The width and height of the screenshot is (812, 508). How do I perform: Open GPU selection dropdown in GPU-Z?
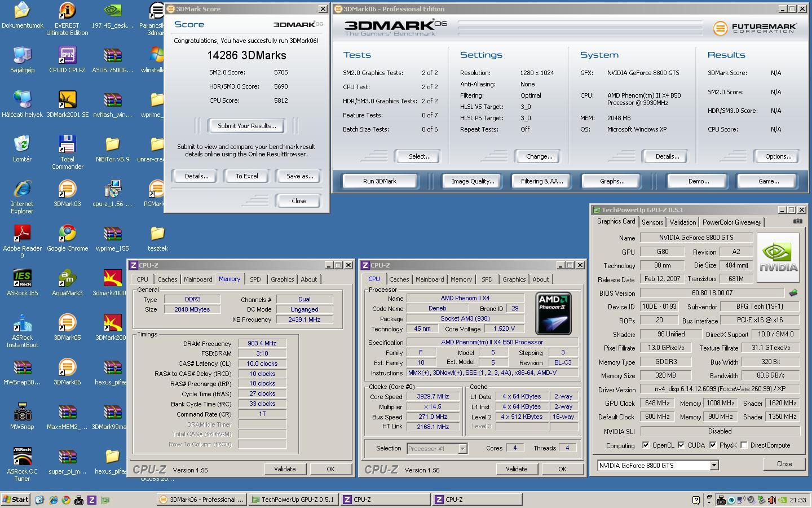tap(714, 466)
